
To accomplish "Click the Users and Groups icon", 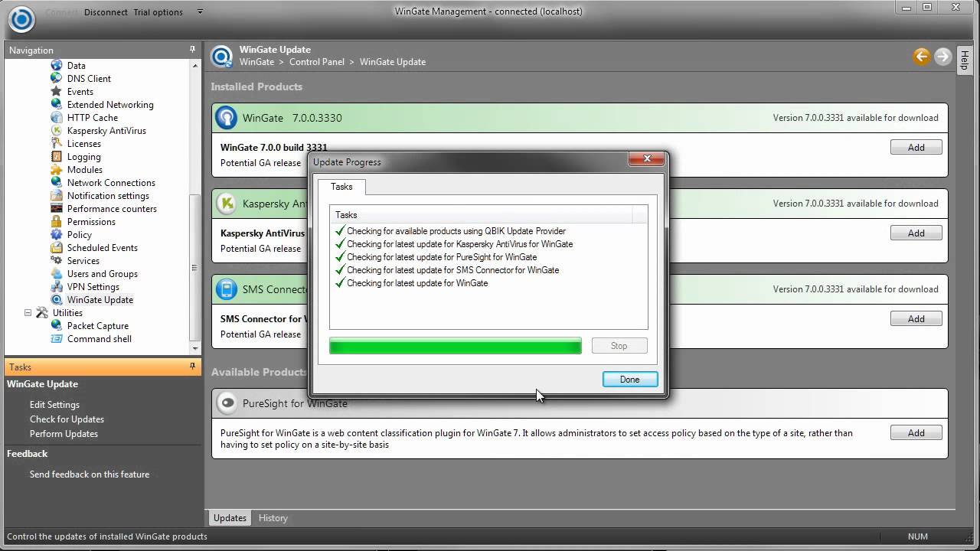I will [x=57, y=274].
